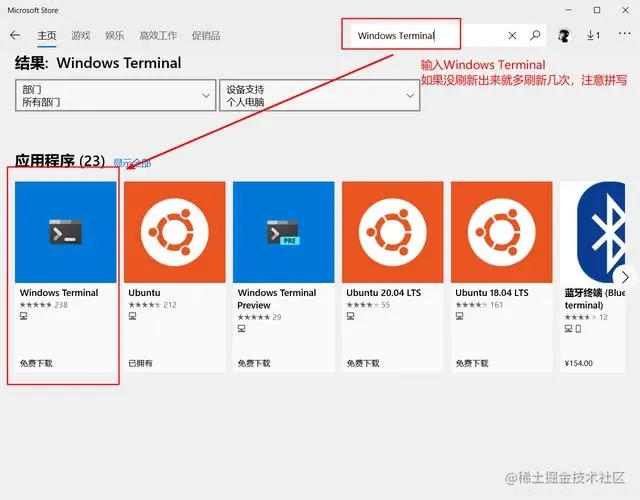Click the Windows Terminal Preview title text
This screenshot has width=640, height=500.
point(277,299)
